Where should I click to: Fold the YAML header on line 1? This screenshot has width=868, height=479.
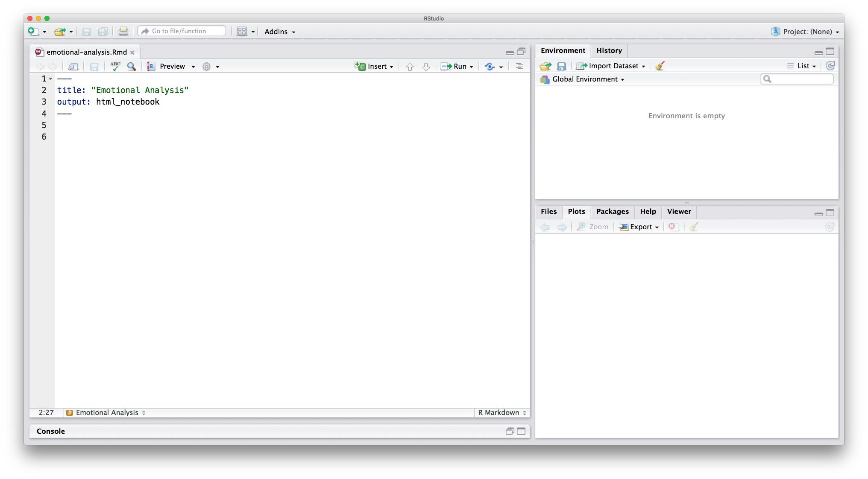(51, 79)
